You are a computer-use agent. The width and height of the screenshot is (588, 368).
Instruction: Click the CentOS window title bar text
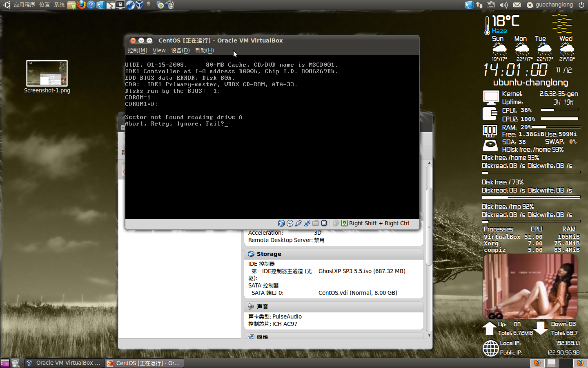[220, 40]
